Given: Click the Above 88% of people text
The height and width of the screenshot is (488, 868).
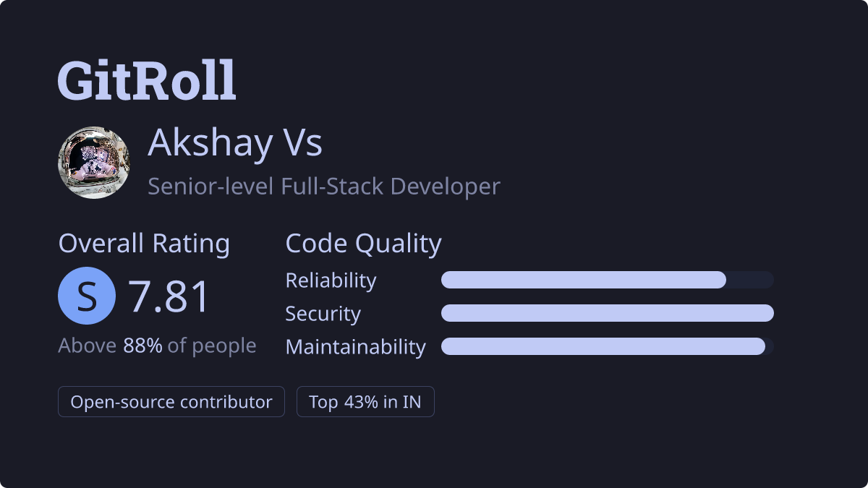Looking at the screenshot, I should tap(157, 346).
